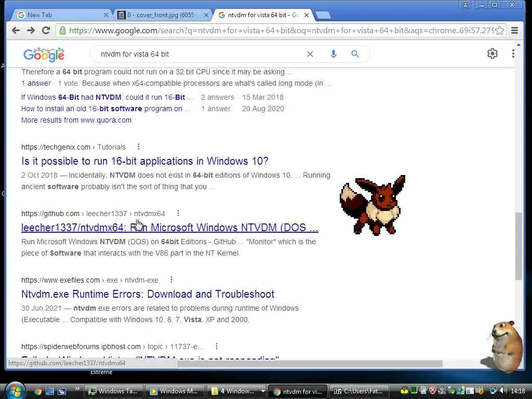Screen dimensions: 532x399
Task: Close the ntvdm for vista 64 bit tab
Action: click(x=307, y=15)
